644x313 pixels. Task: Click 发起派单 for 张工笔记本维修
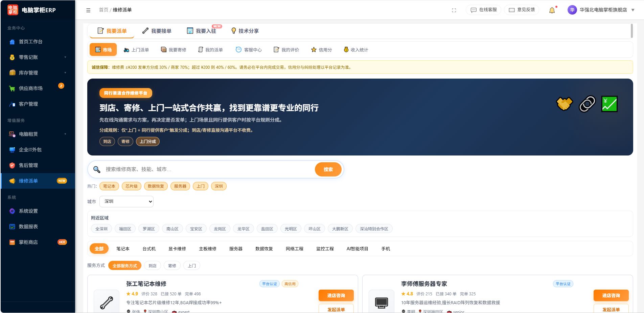coord(336,309)
